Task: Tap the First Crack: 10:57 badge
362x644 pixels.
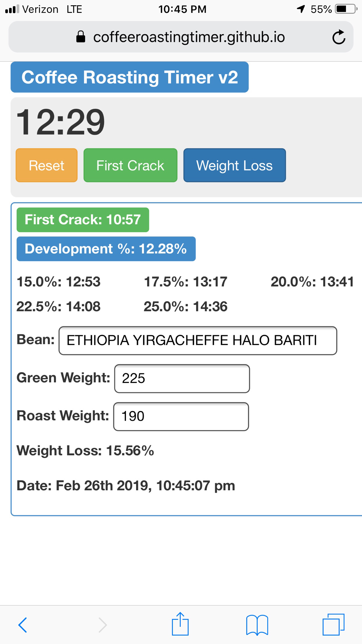Action: point(83,220)
